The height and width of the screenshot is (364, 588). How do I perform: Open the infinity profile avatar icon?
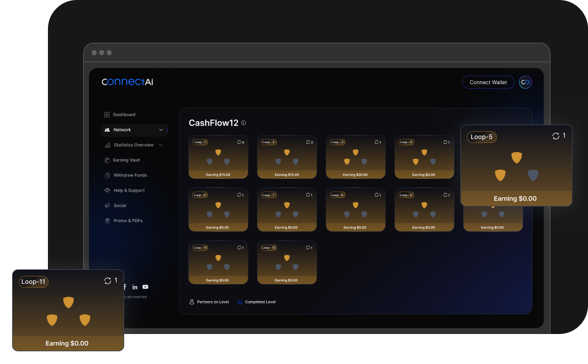526,82
